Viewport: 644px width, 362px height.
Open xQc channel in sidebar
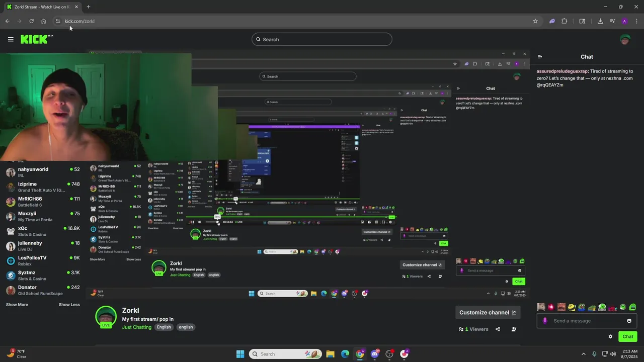[x=43, y=231]
